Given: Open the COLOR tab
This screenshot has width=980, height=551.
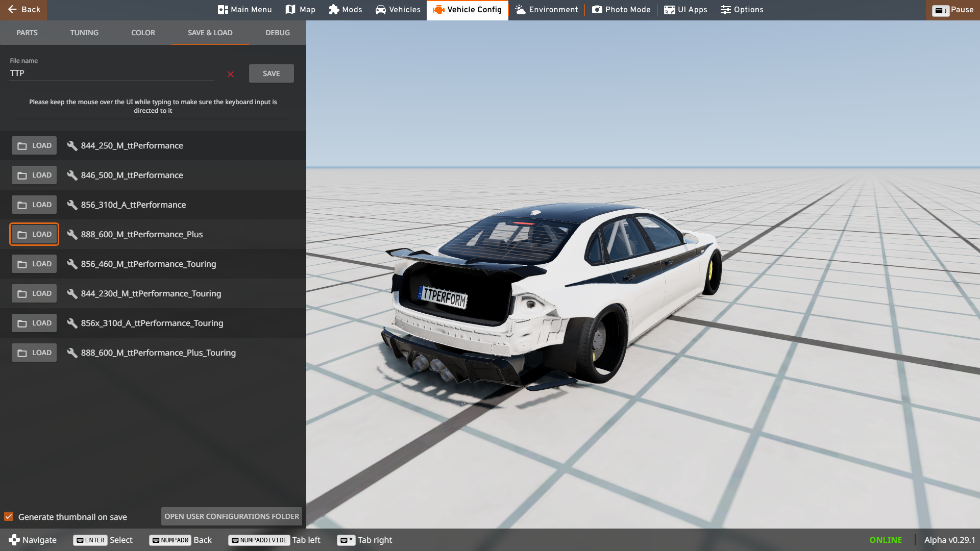Looking at the screenshot, I should [143, 33].
